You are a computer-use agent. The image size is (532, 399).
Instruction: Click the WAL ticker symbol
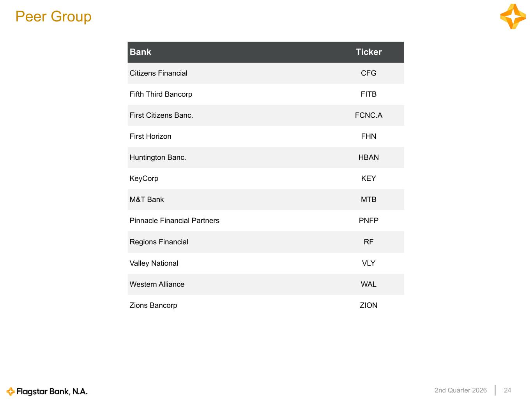click(369, 284)
